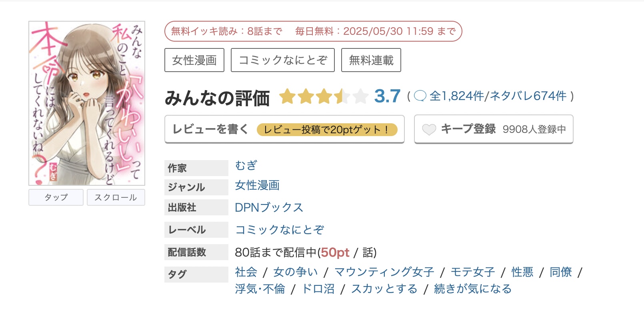
Task: Click the レビュー投稿で20ptゲット badge
Action: tap(328, 130)
